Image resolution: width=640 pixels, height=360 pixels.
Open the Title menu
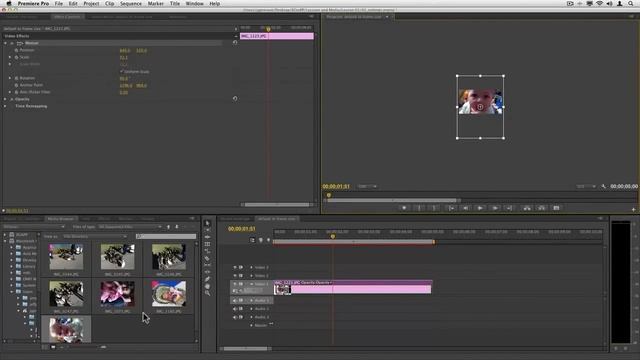pyautogui.click(x=175, y=3)
